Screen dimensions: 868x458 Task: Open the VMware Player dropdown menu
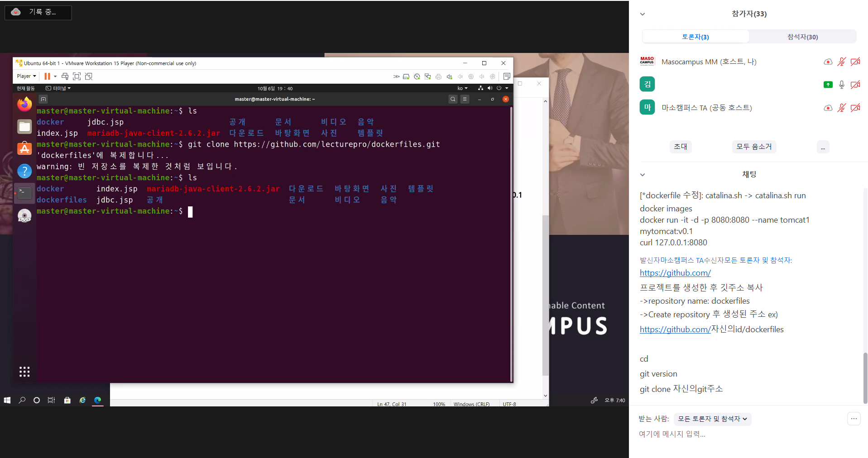coord(26,76)
